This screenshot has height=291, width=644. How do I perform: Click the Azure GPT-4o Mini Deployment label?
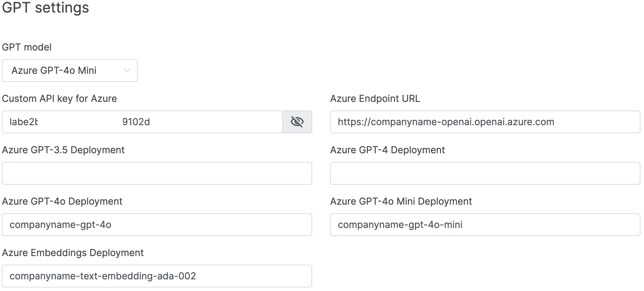[401, 201]
